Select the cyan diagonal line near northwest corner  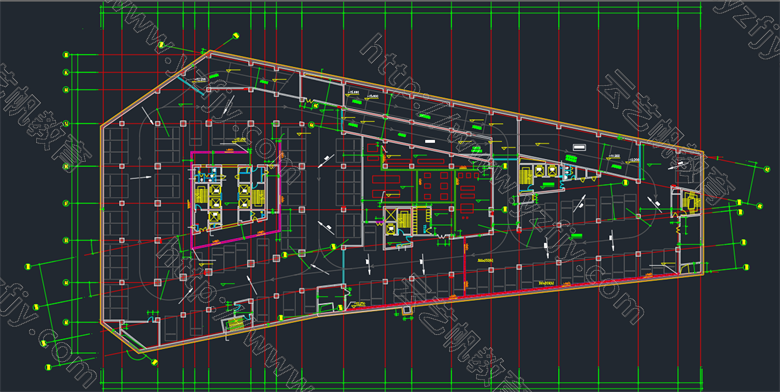(x=191, y=86)
